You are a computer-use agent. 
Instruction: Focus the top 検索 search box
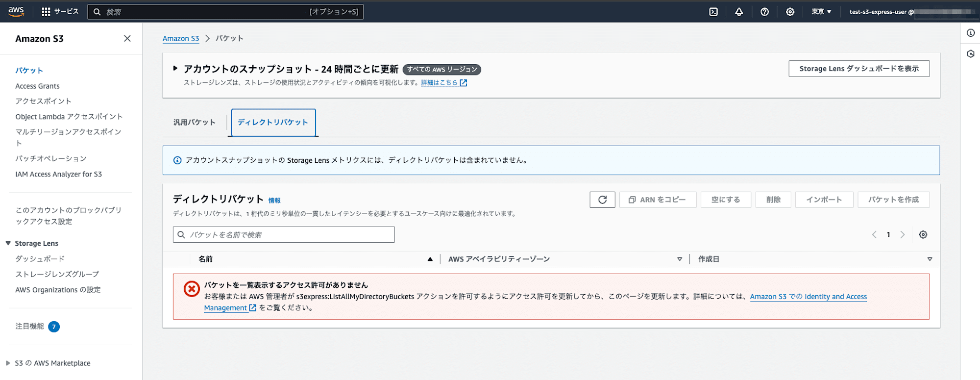(x=225, y=12)
